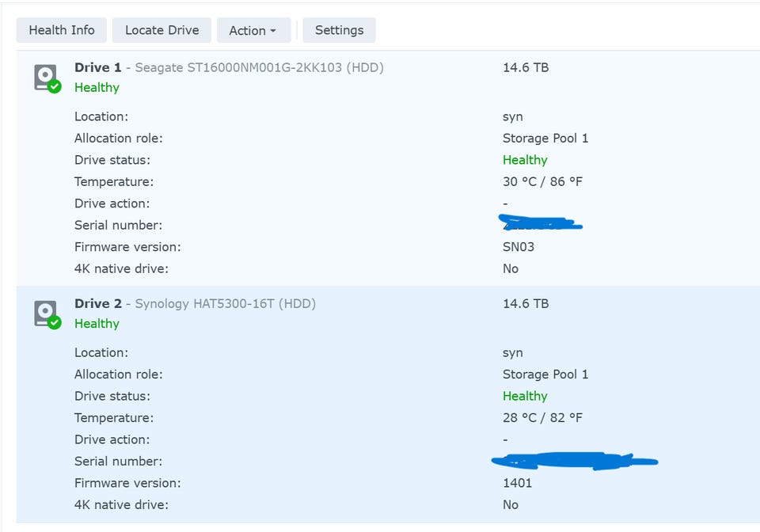The height and width of the screenshot is (532, 760).
Task: Click Drive 2 Drive action label
Action: (x=112, y=439)
